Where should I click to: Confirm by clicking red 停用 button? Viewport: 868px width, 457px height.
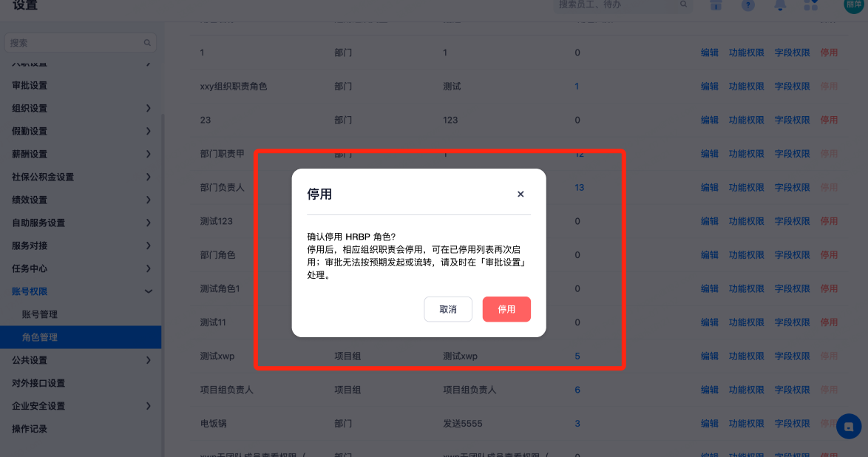click(506, 309)
